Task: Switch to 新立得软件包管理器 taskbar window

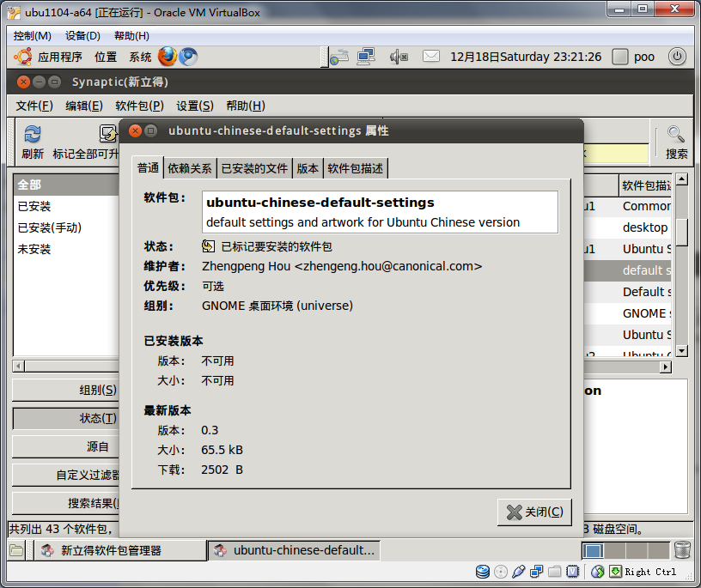Action: 120,550
